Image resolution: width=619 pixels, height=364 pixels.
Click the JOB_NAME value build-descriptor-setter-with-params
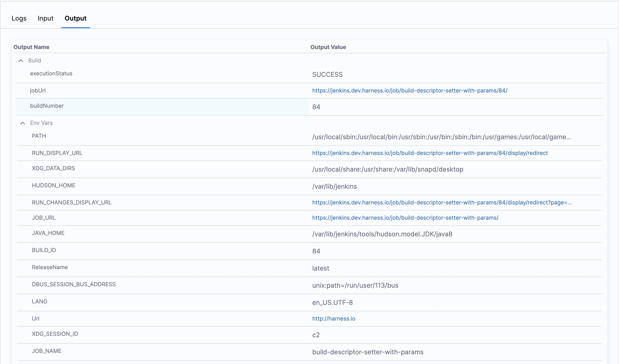368,352
